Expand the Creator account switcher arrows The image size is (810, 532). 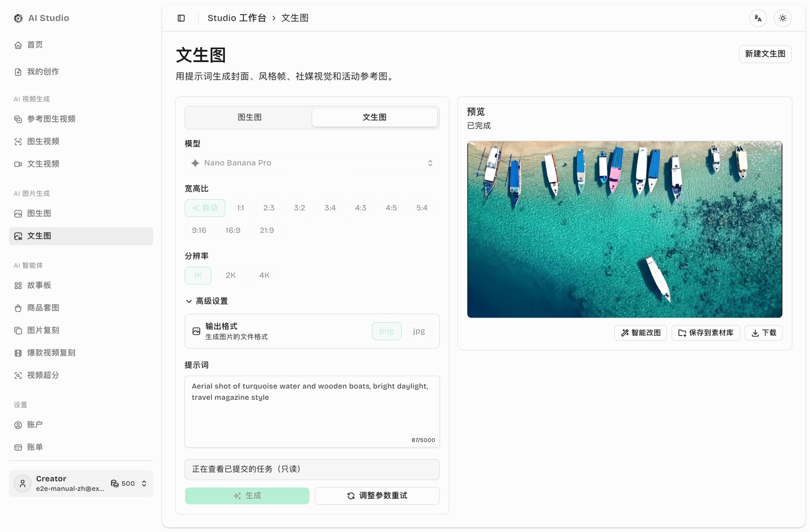point(144,484)
